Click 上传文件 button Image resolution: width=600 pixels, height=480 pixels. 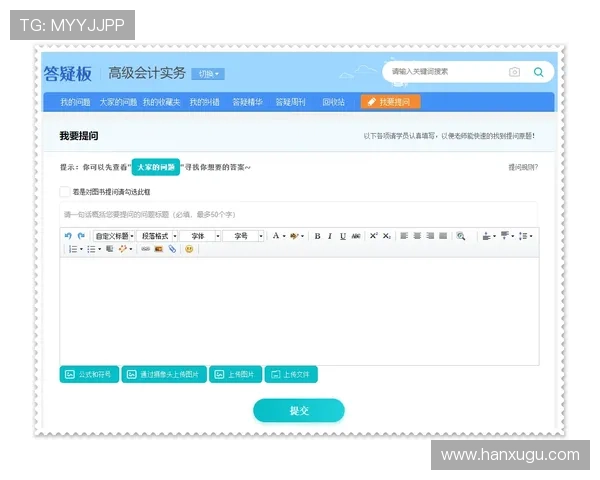pos(291,374)
